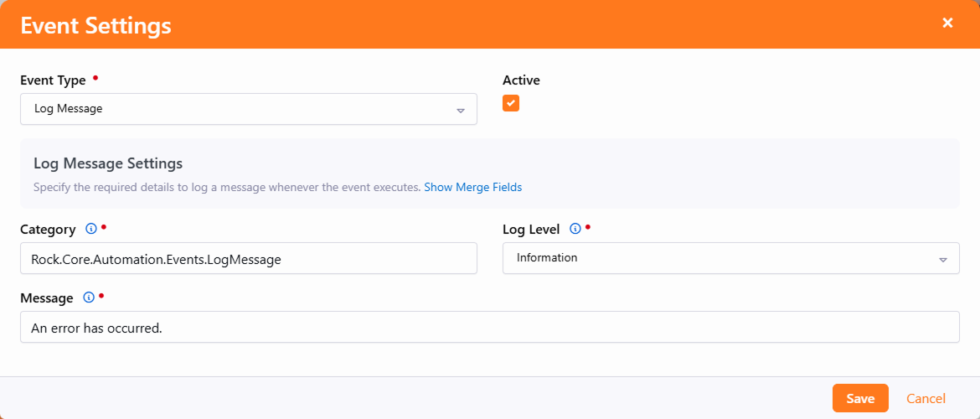Focus the Category text field

point(248,259)
